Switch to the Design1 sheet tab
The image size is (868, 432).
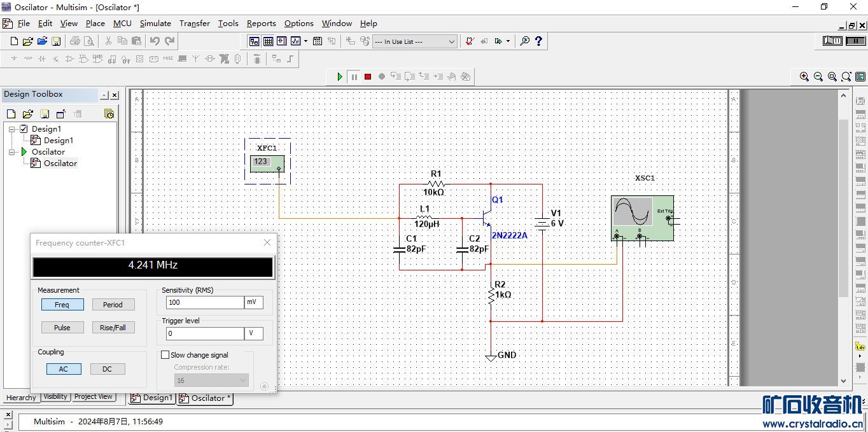pyautogui.click(x=152, y=398)
